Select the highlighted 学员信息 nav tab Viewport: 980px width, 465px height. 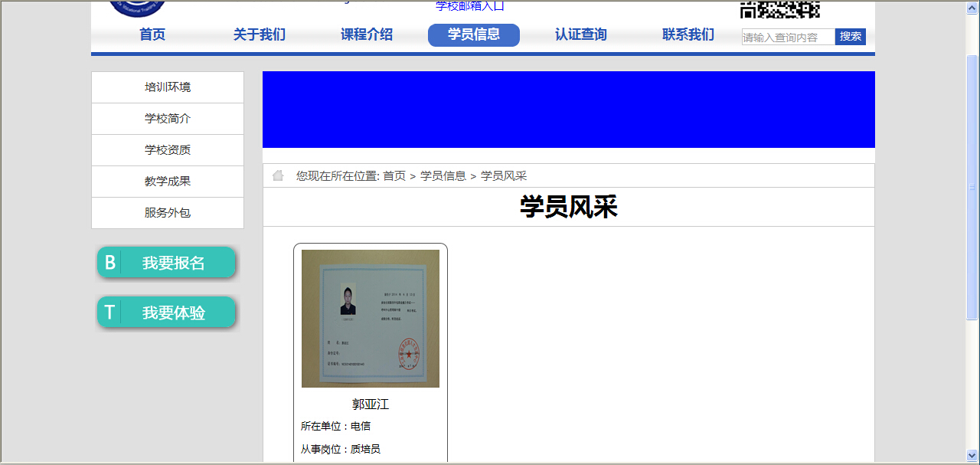(x=474, y=34)
